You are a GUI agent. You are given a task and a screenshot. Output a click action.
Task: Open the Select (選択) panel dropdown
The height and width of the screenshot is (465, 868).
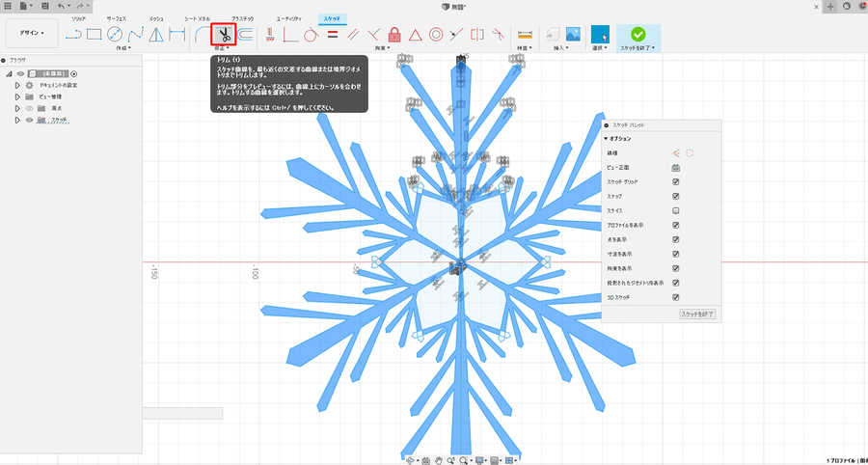pos(600,48)
